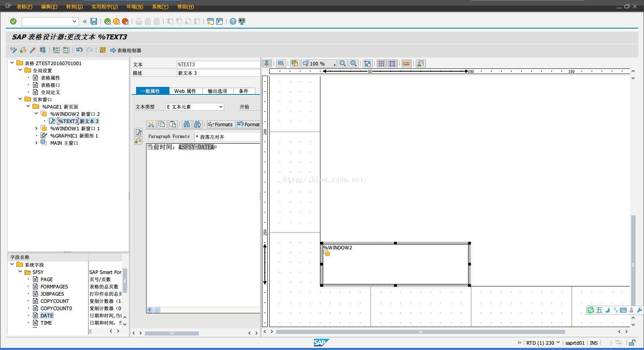The height and width of the screenshot is (350, 644).
Task: Toggle the orange ruler icon
Action: (x=407, y=64)
